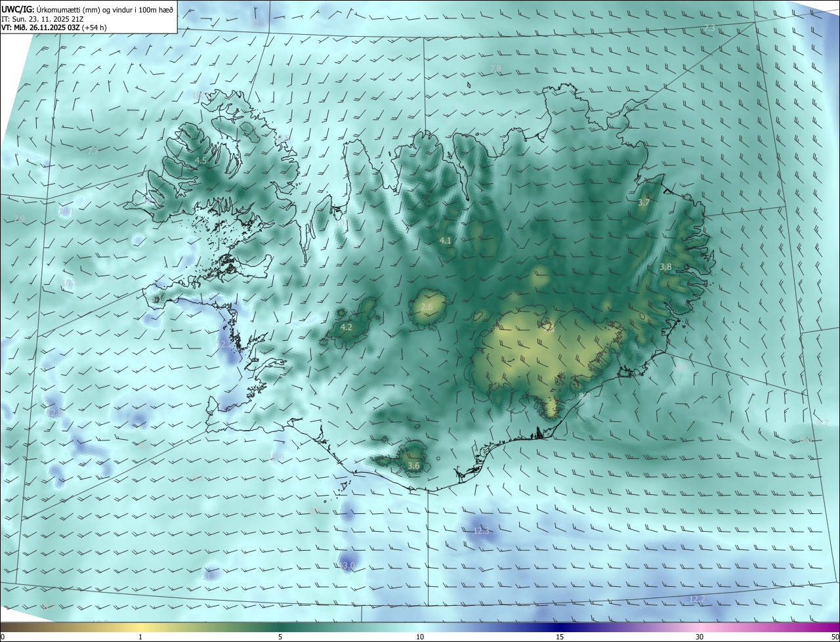Click the 1 mark on the colour scale
This screenshot has width=840, height=642.
click(x=140, y=637)
